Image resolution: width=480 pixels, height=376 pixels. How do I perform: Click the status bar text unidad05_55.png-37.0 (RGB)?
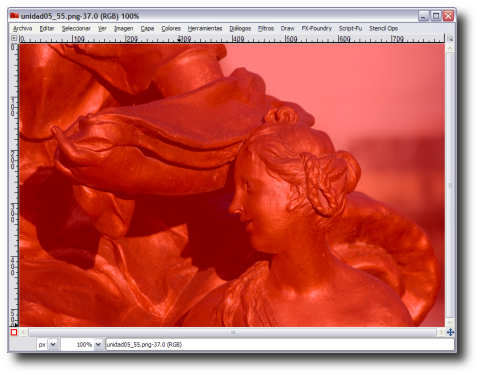point(144,344)
